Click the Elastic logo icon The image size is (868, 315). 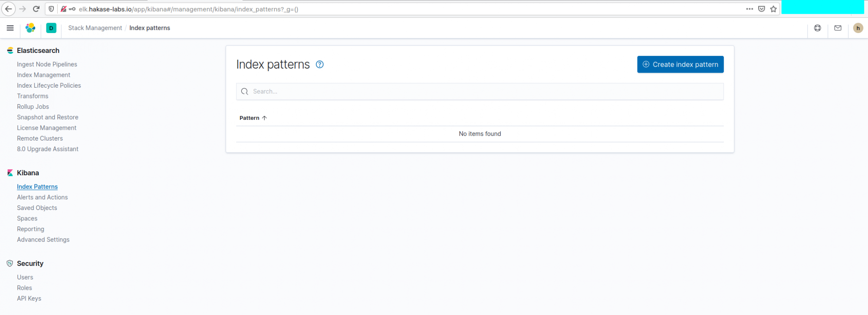point(30,28)
